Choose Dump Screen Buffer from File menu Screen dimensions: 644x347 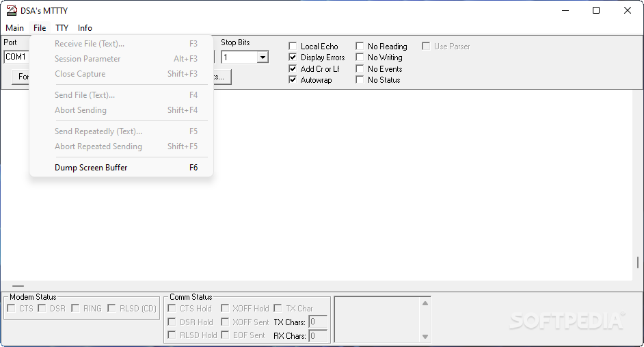[x=121, y=168]
